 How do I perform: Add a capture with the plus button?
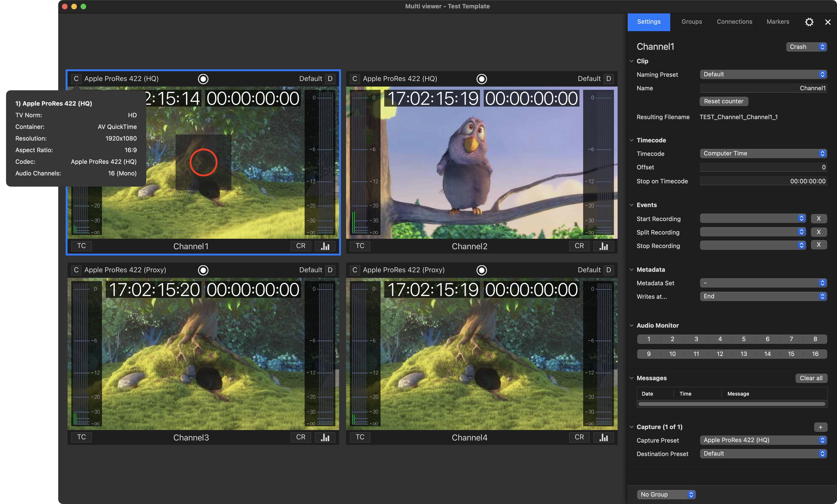820,427
